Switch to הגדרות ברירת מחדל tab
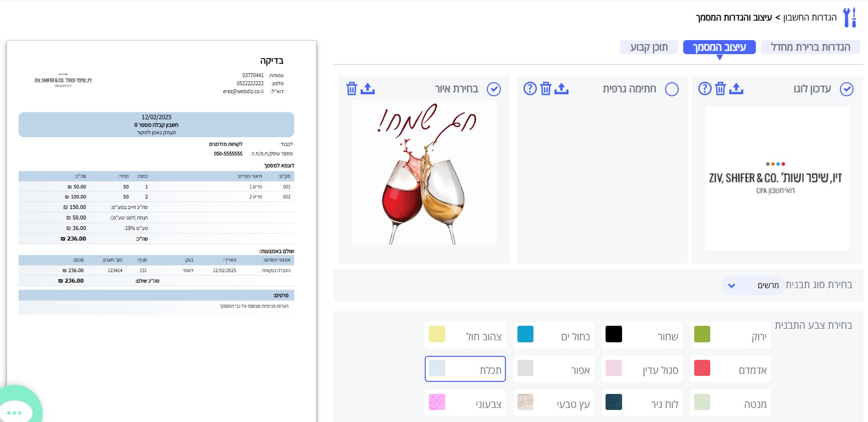The width and height of the screenshot is (868, 422). click(x=810, y=47)
